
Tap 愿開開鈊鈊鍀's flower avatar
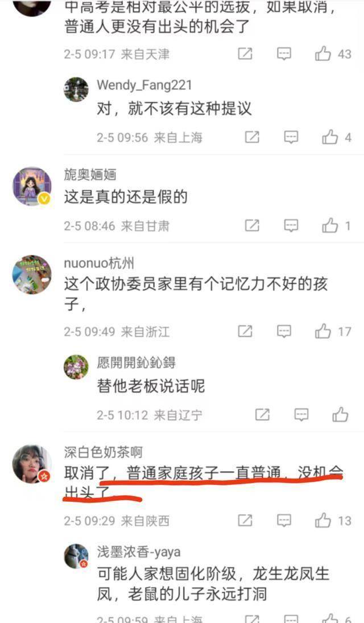point(76,367)
